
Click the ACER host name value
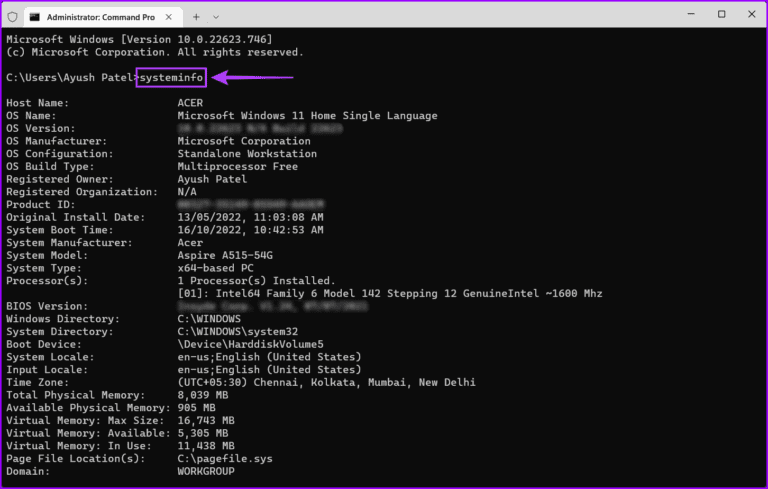click(x=190, y=103)
